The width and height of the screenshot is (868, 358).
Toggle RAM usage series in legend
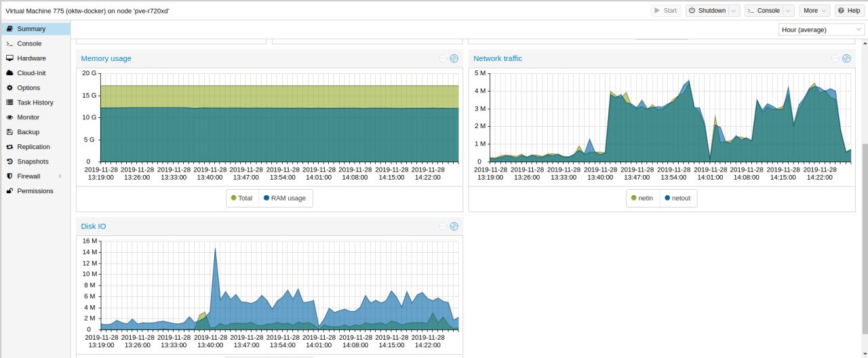pos(285,198)
